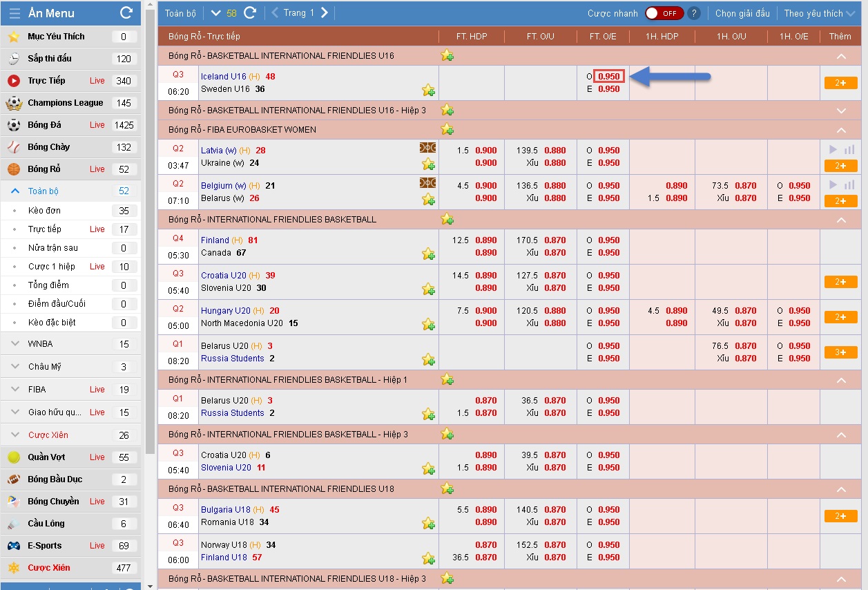Click the help question mark icon
The height and width of the screenshot is (590, 868).
(x=694, y=13)
